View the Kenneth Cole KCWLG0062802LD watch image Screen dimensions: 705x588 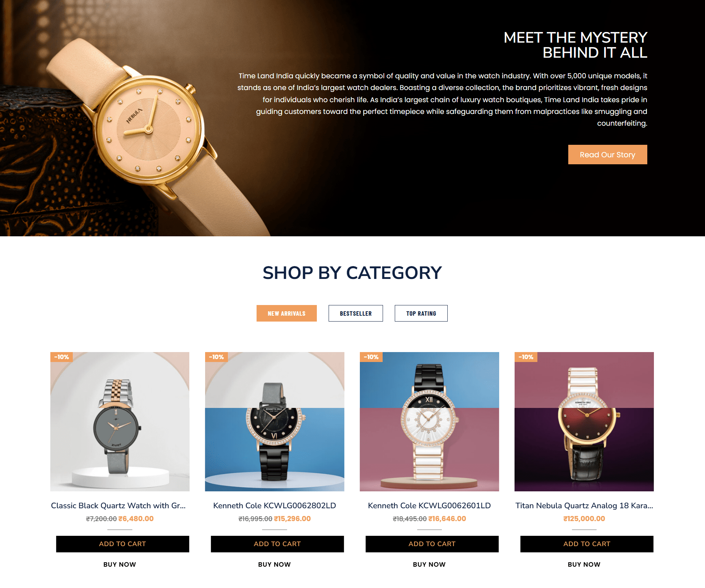[275, 422]
